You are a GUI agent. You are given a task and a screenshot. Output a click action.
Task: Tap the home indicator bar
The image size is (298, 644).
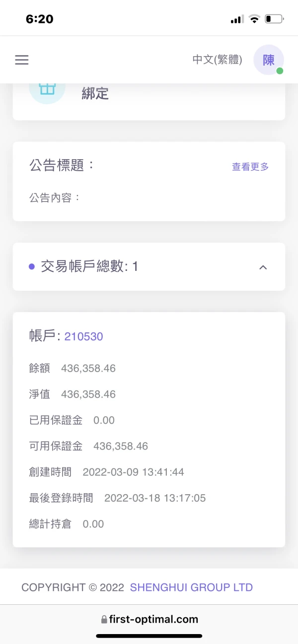(149, 636)
